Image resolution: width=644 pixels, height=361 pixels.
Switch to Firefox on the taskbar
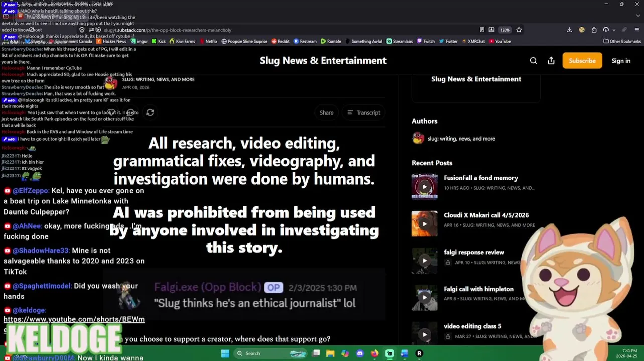tap(374, 354)
